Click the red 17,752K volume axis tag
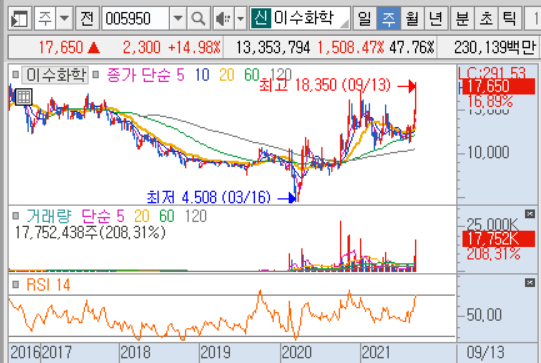 499,239
